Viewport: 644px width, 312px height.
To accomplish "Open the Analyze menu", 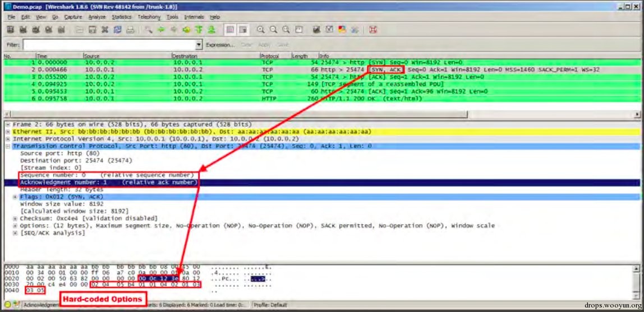I will click(x=97, y=17).
